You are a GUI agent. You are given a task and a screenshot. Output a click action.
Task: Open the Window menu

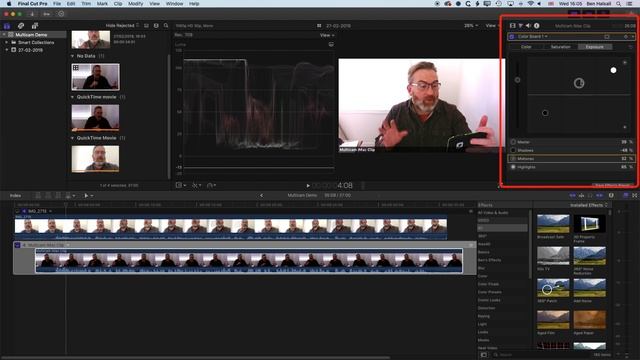click(174, 4)
